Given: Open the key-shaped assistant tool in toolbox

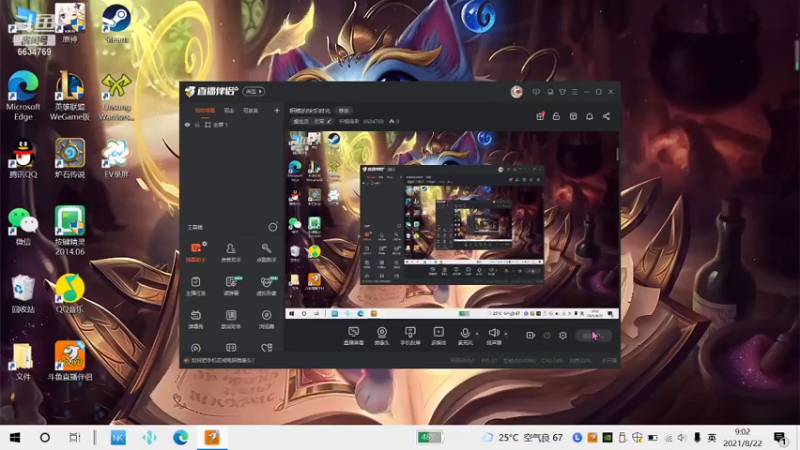Looking at the screenshot, I should pyautogui.click(x=266, y=252).
